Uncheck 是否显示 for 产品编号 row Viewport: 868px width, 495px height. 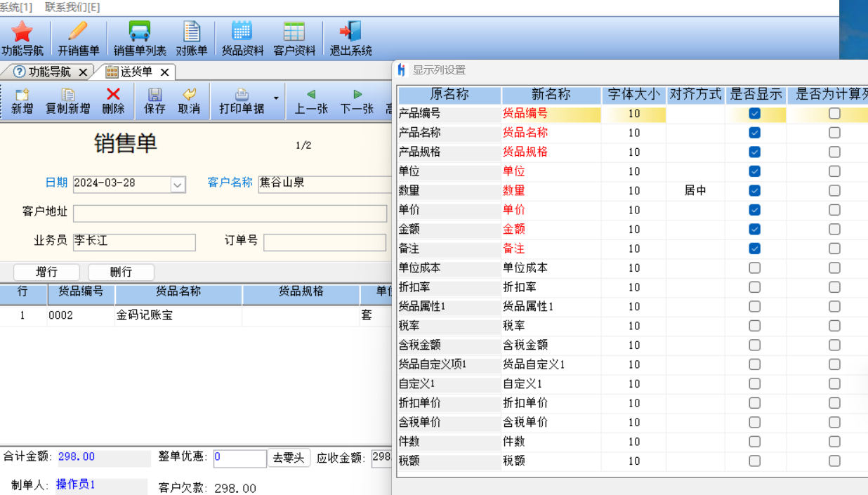tap(754, 113)
